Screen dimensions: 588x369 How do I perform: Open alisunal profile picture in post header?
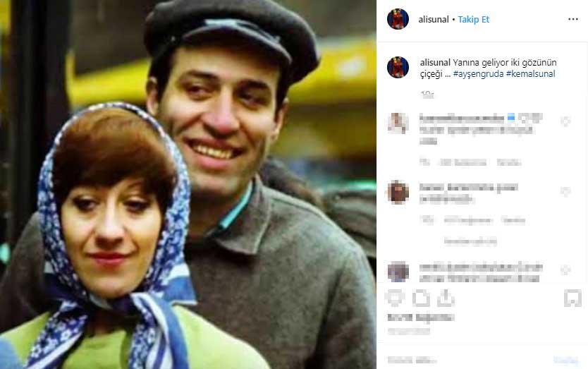(398, 19)
